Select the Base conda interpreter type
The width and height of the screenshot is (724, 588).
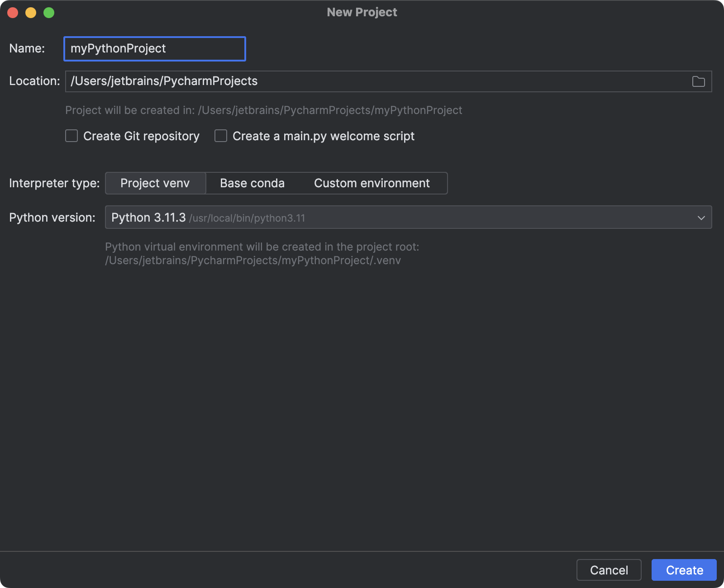coord(252,183)
